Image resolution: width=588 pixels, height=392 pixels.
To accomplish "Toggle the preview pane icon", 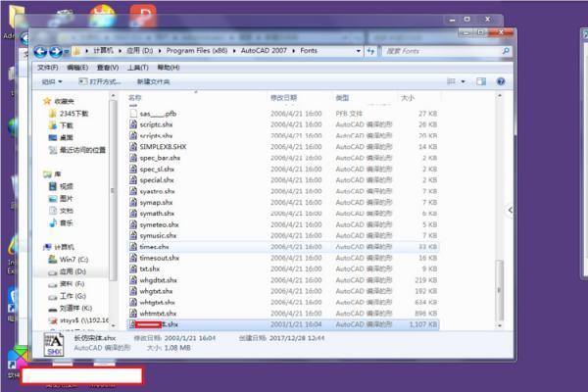I will (x=481, y=81).
